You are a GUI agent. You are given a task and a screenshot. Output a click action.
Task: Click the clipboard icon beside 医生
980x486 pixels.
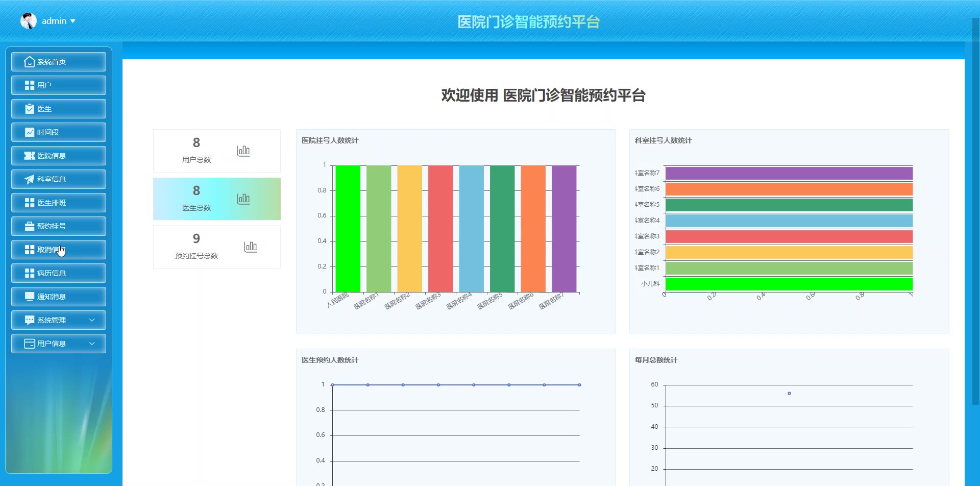pos(30,109)
